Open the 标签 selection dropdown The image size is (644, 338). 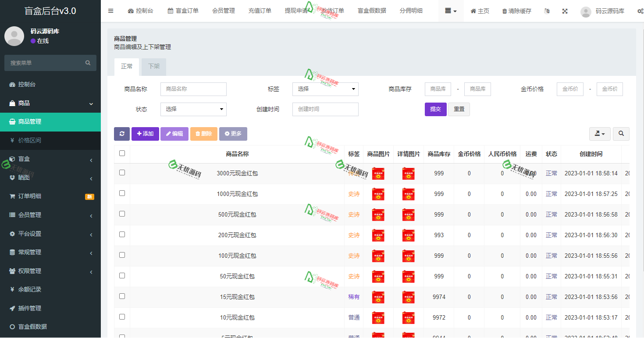tap(325, 89)
